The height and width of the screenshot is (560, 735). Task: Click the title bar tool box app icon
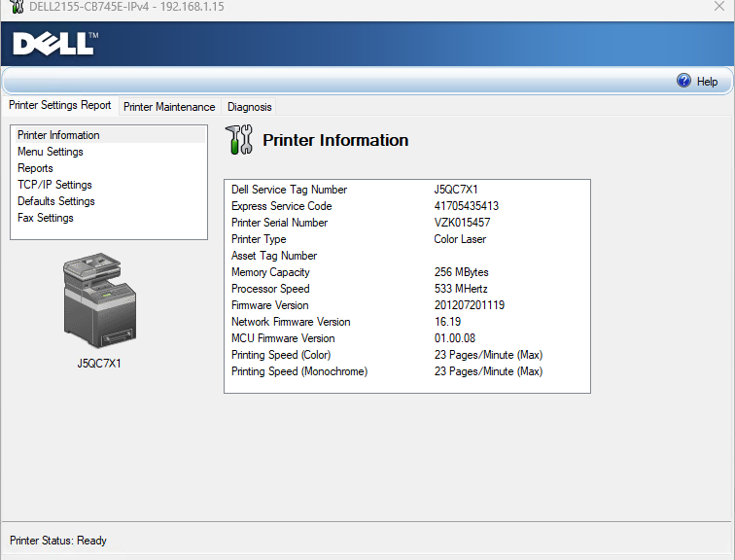(x=17, y=7)
